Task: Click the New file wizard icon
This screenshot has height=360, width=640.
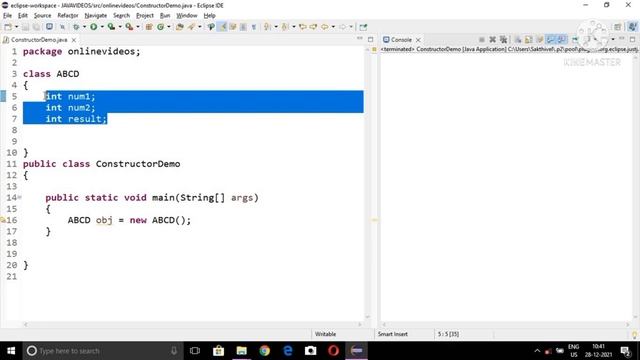Action: pos(8,27)
